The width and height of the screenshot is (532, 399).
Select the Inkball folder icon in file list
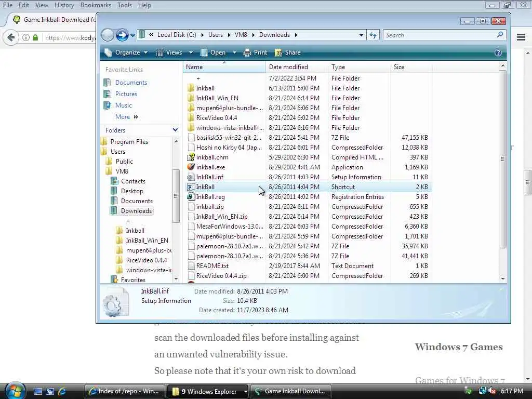click(x=191, y=88)
